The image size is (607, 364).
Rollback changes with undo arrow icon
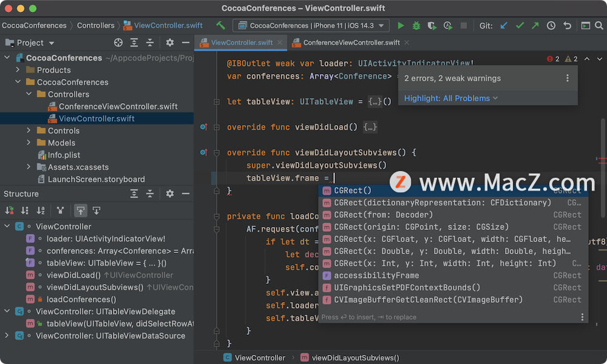567,25
